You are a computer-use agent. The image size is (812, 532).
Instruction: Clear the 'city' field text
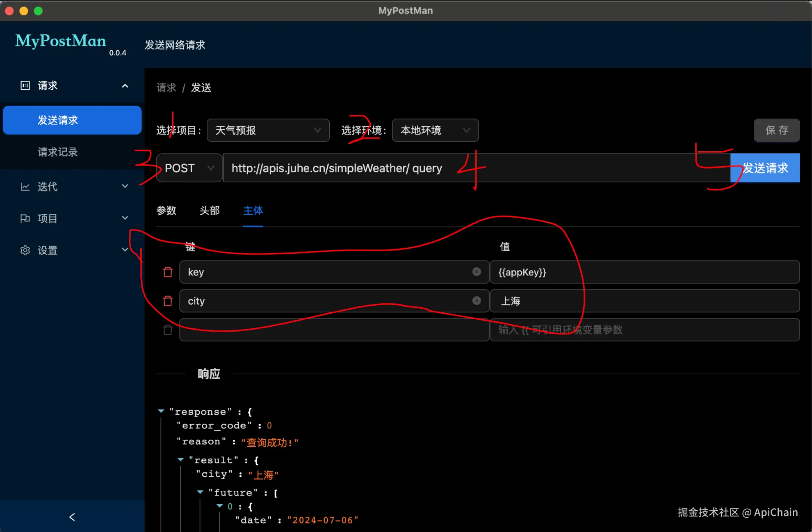tap(476, 300)
